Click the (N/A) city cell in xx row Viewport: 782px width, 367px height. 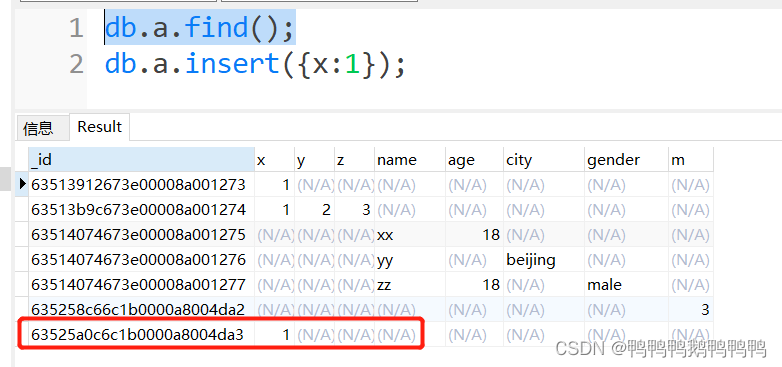point(544,235)
